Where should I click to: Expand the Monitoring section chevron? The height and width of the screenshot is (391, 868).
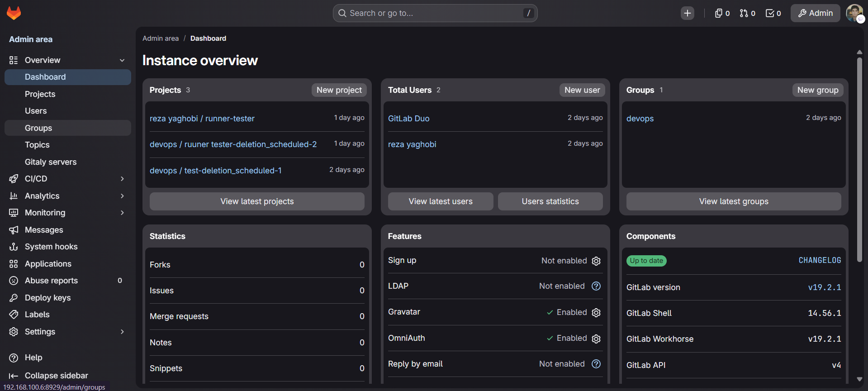coord(122,213)
